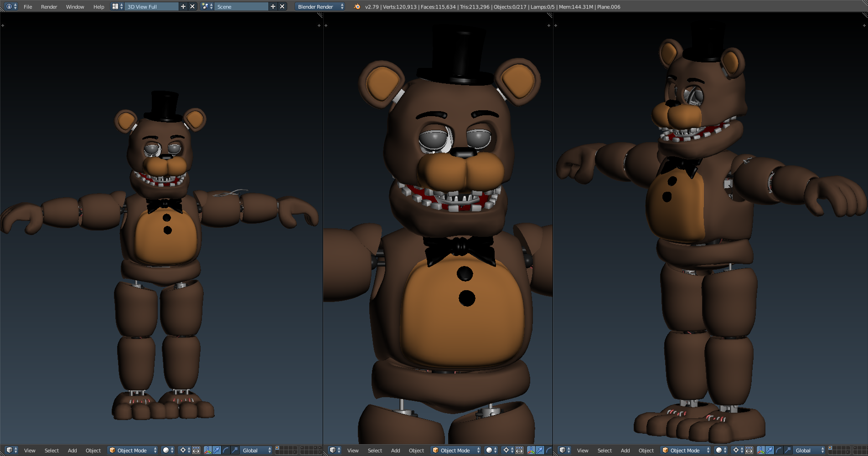Image resolution: width=868 pixels, height=456 pixels.
Task: Open left viewport editor type selector
Action: (x=11, y=450)
